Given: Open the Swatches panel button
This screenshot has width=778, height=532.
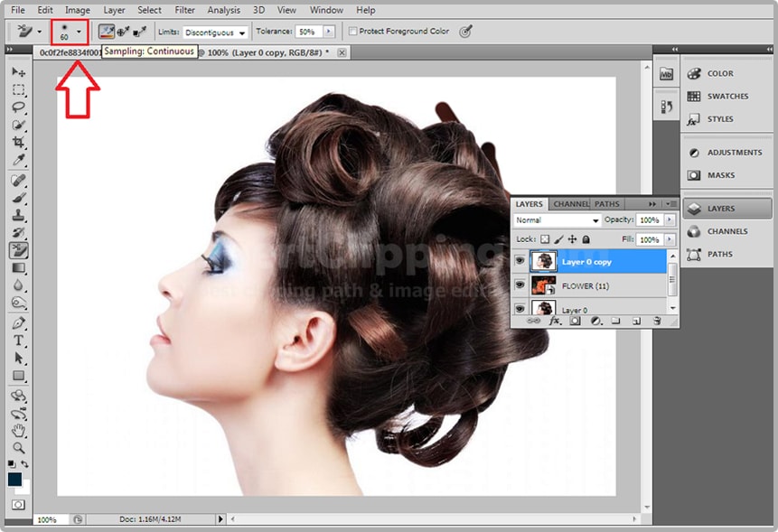Looking at the screenshot, I should click(726, 97).
